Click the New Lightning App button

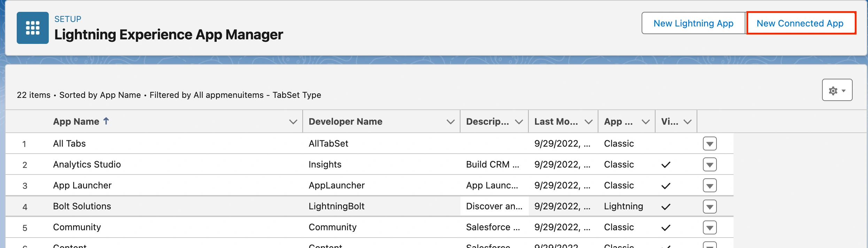693,23
